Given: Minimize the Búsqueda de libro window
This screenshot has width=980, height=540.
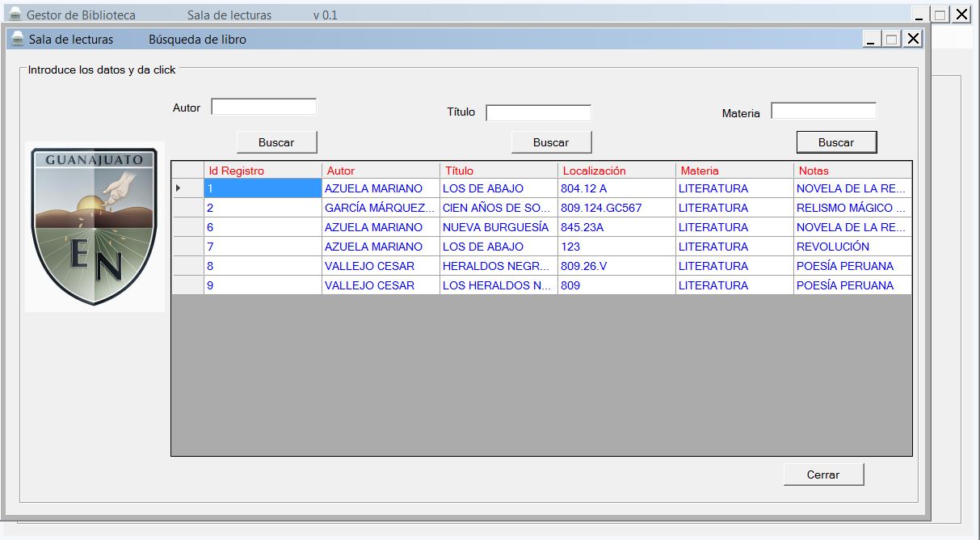Looking at the screenshot, I should click(871, 40).
